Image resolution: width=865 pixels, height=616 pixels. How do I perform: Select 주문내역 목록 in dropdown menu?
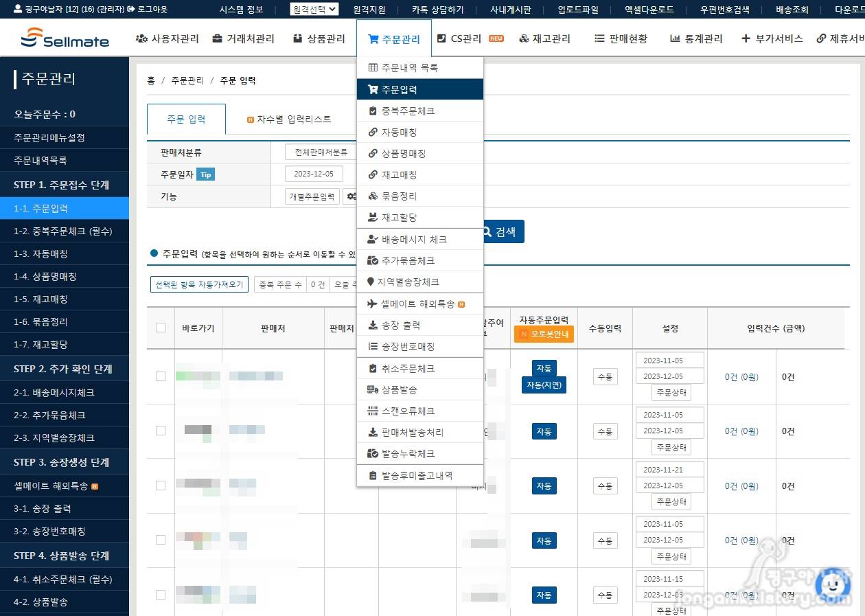tap(420, 67)
